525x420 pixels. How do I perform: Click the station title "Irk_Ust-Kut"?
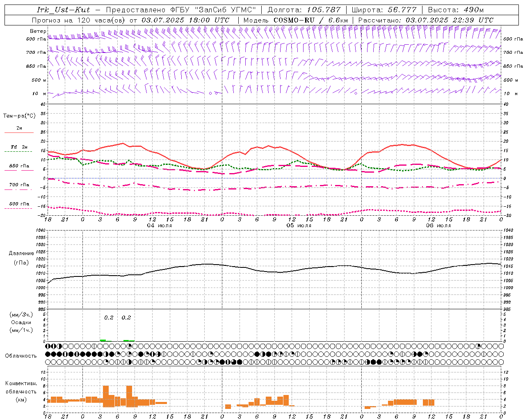pyautogui.click(x=64, y=10)
